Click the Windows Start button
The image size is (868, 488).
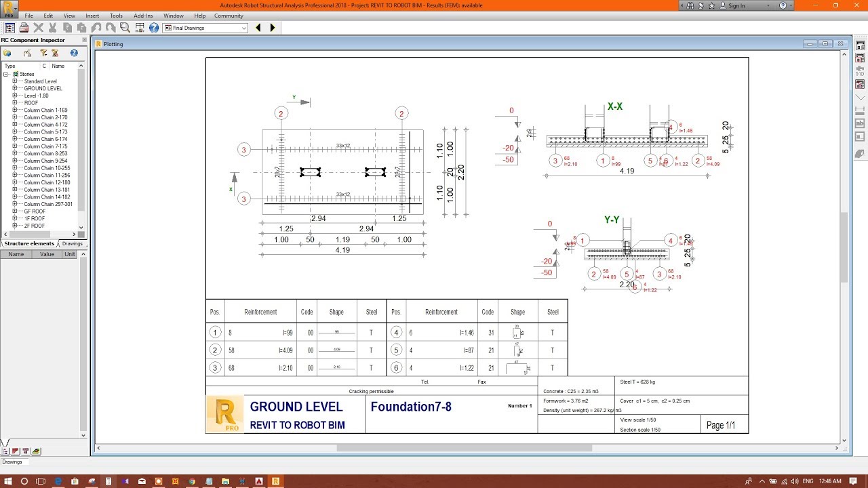coord(7,481)
